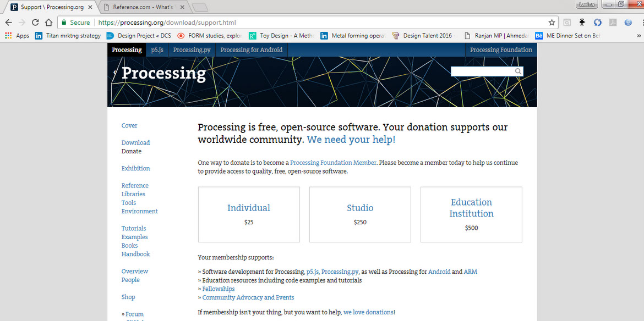Choose the Individual $25 membership box
The height and width of the screenshot is (321, 644).
pos(249,214)
